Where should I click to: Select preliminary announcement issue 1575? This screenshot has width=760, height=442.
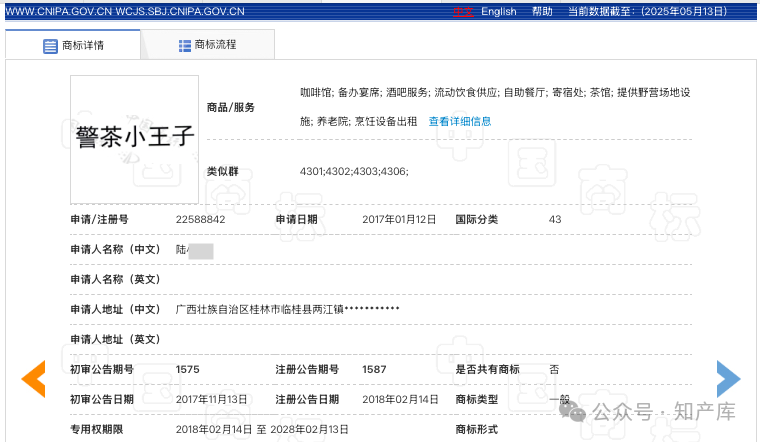point(188,369)
